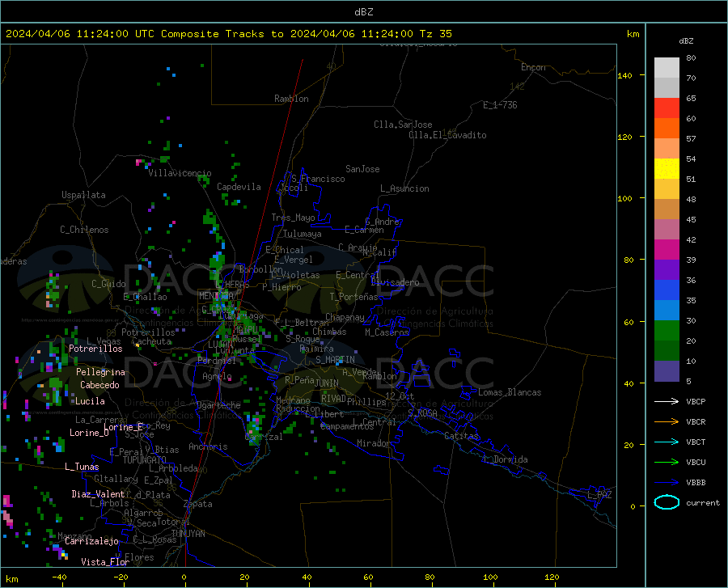Click the orange VBCR arrow legend icon
The width and height of the screenshot is (728, 588).
click(x=667, y=421)
